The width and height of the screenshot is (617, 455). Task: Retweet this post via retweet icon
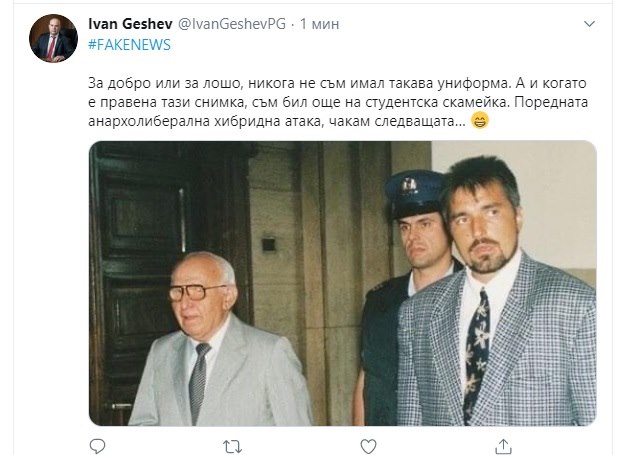pos(230,443)
